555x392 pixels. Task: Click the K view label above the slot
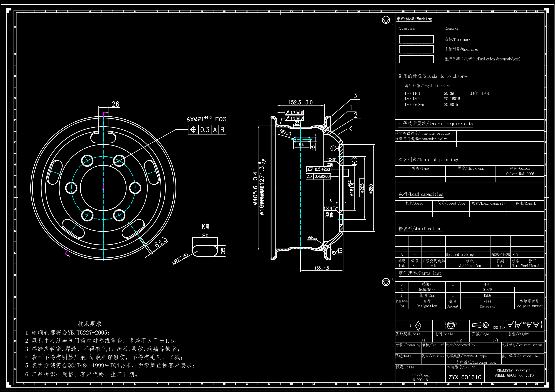tap(205, 227)
